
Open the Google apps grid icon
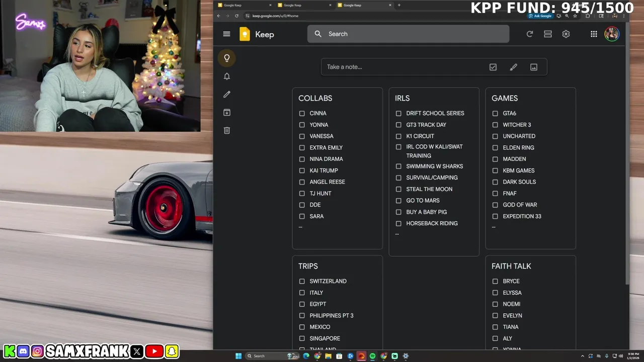click(594, 34)
